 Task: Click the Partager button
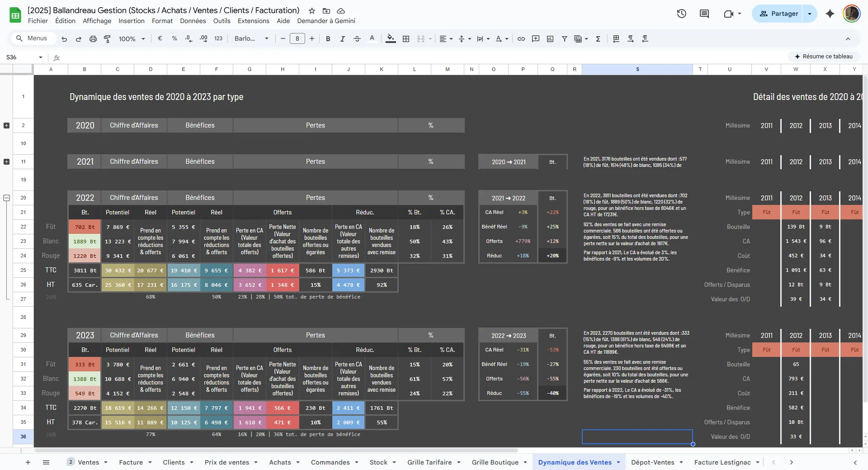tap(778, 14)
